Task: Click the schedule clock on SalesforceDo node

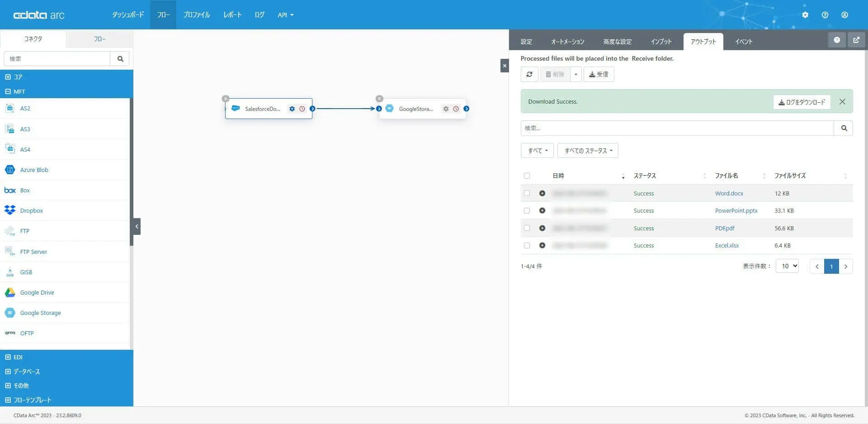Action: click(302, 109)
